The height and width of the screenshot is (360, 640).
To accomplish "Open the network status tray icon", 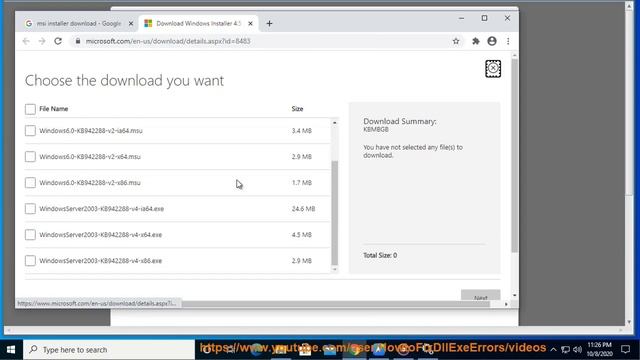I will tap(565, 349).
